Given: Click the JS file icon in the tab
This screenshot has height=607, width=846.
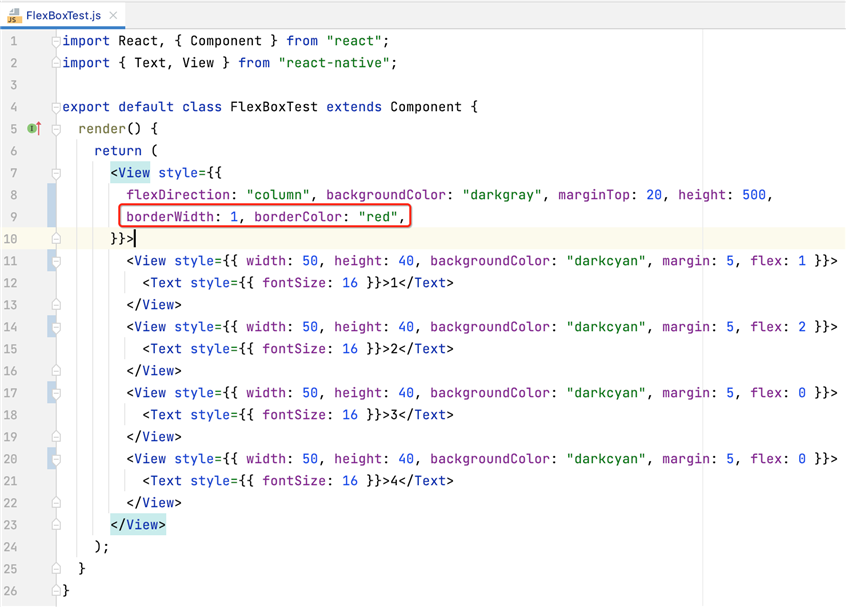Looking at the screenshot, I should click(14, 15).
